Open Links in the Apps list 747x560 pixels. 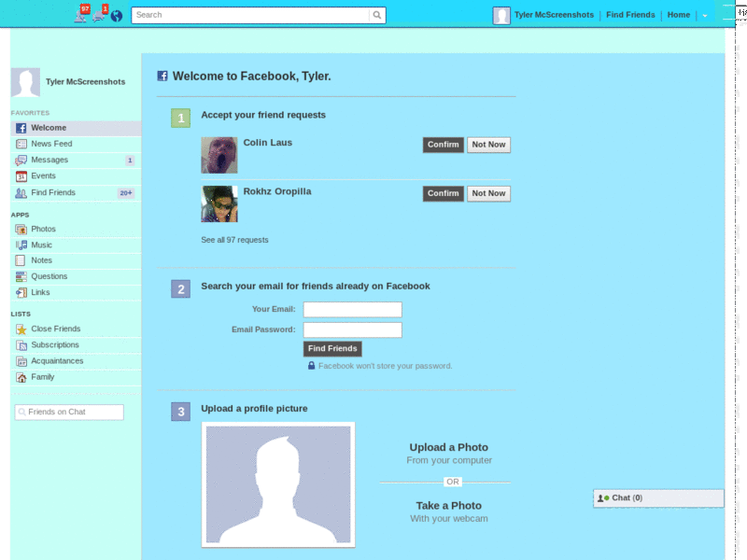click(76, 292)
